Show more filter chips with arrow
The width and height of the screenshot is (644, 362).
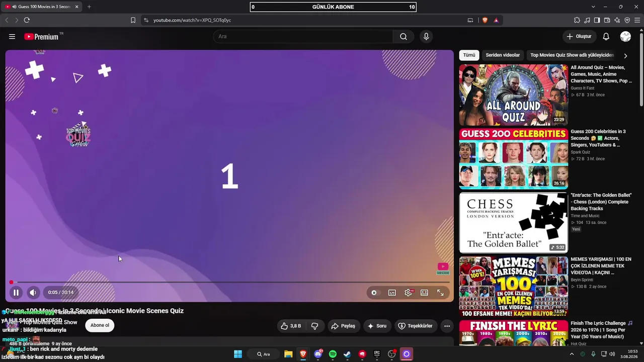625,56
